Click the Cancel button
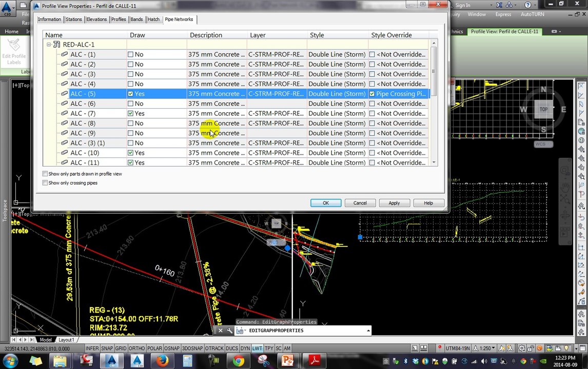The height and width of the screenshot is (369, 588). click(360, 203)
